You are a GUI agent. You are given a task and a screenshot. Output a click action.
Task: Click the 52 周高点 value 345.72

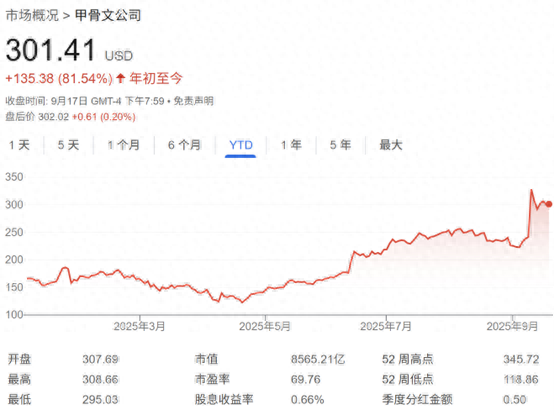click(x=521, y=359)
